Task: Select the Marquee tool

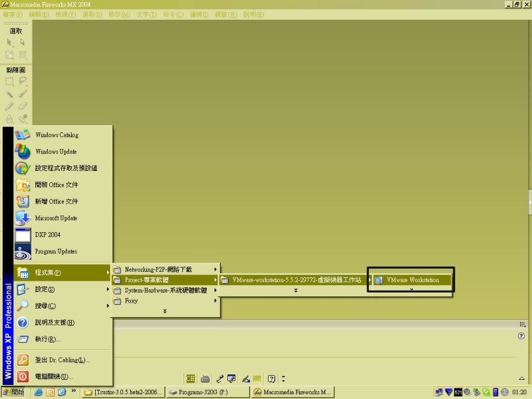Action: click(x=9, y=81)
